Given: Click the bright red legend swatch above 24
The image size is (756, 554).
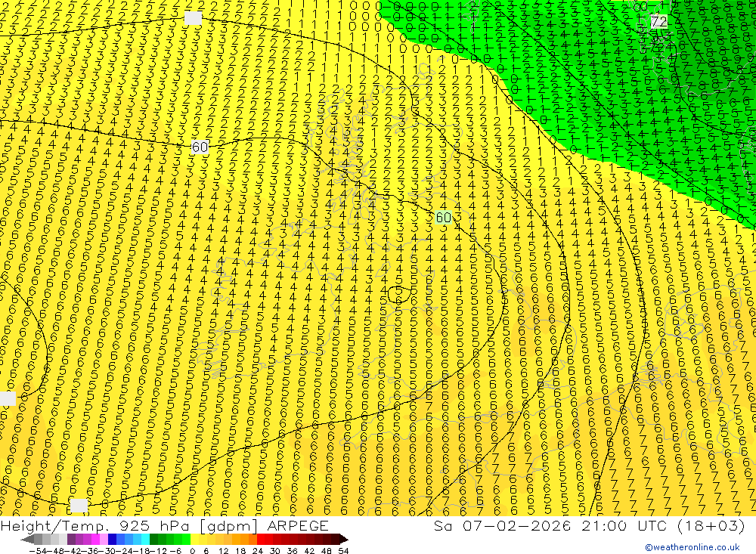Looking at the screenshot, I should click(261, 539).
